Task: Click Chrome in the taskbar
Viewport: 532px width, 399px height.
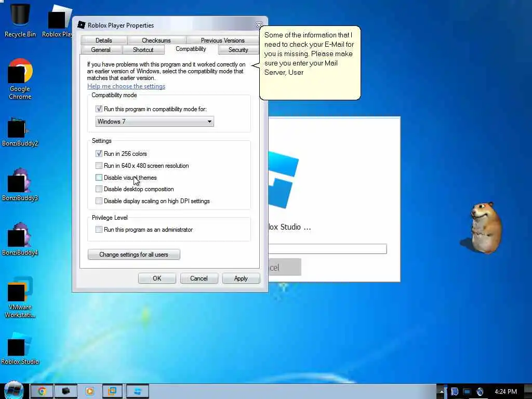Action: [42, 391]
